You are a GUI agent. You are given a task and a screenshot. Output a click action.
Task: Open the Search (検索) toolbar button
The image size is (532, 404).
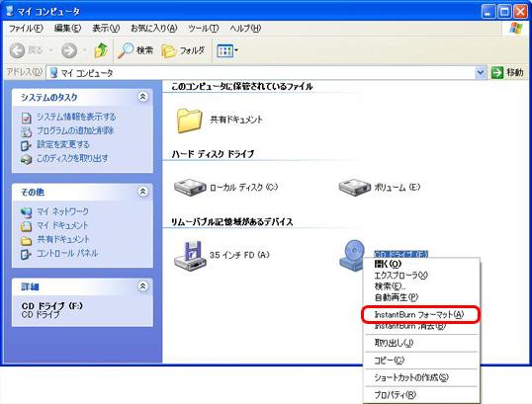(135, 50)
